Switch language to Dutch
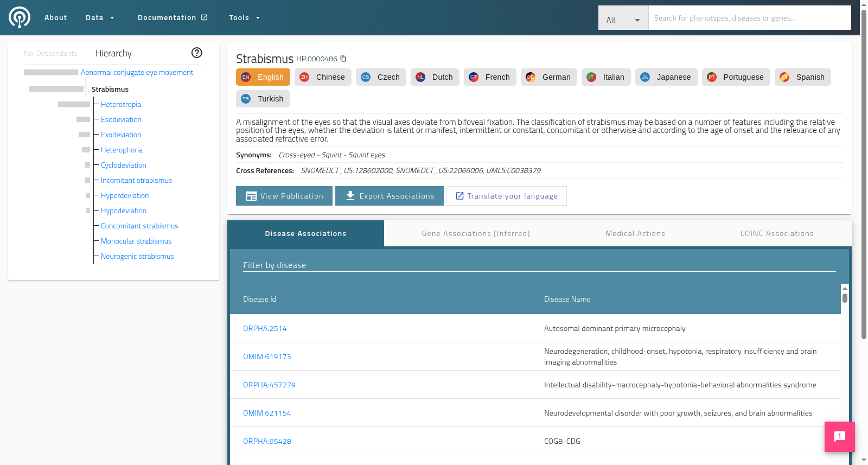 pos(435,77)
